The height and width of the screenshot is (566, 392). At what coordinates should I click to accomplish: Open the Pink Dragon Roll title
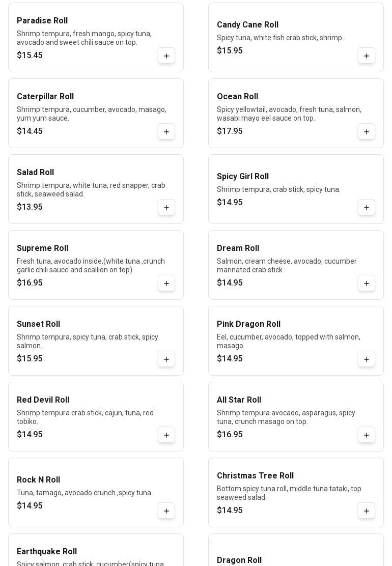[x=248, y=324]
